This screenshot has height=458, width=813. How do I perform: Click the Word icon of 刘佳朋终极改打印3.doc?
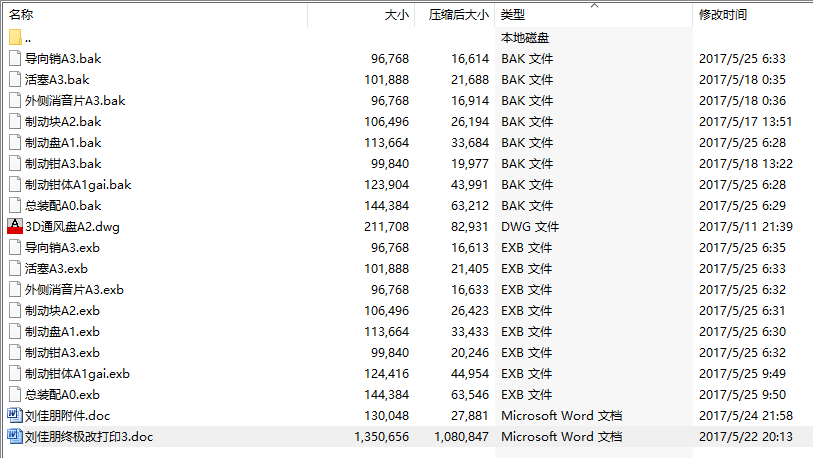[15, 437]
